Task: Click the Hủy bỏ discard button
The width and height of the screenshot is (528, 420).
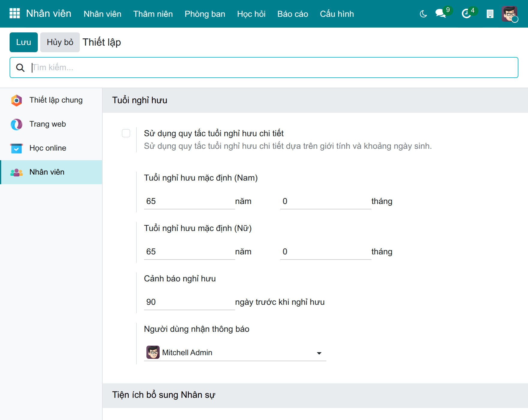Action: (x=60, y=42)
